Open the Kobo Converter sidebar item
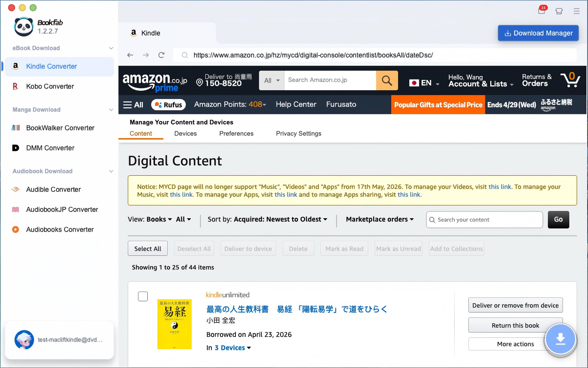Image resolution: width=588 pixels, height=368 pixels. click(x=59, y=86)
